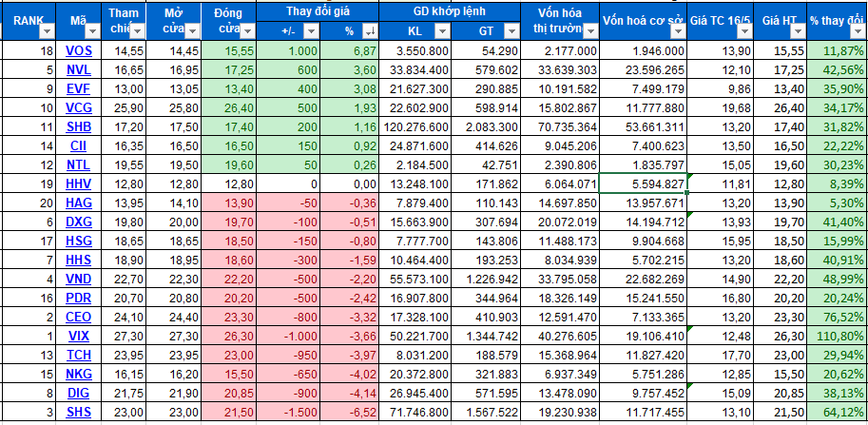
Task: Open the Mở cửa filter dropdown
Action: (191, 31)
